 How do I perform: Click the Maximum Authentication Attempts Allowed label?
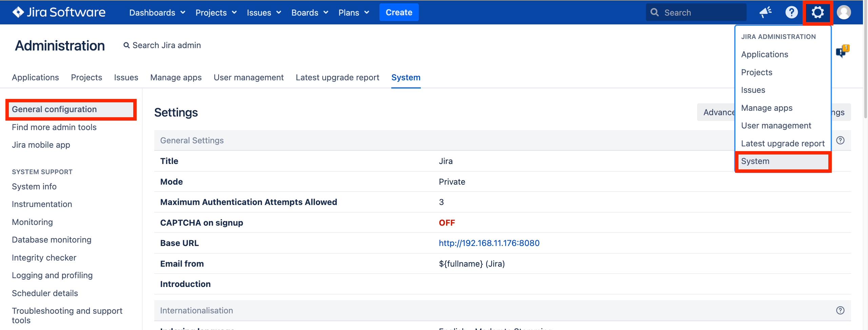[249, 202]
